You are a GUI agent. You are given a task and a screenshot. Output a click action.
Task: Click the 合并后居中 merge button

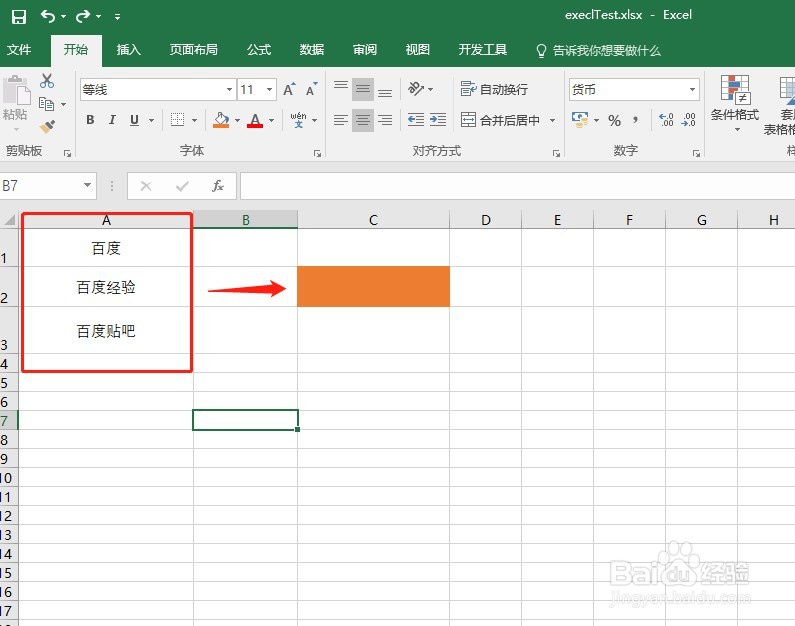[x=500, y=120]
